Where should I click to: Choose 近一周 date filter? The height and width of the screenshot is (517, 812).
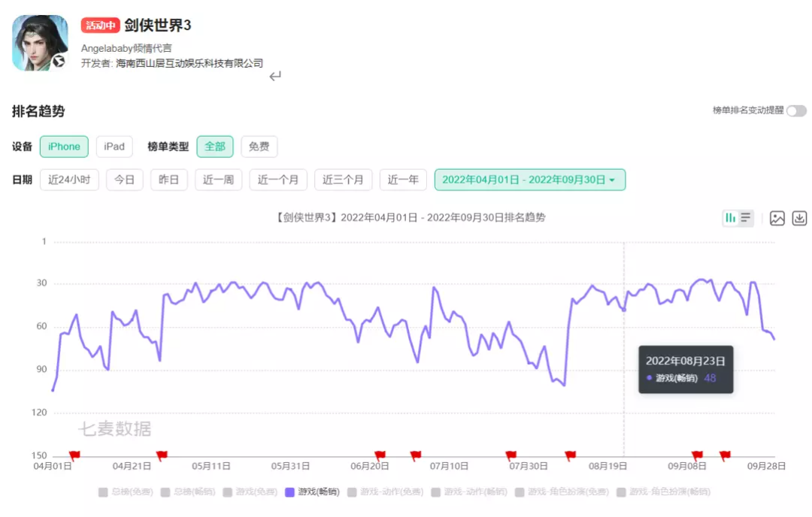click(218, 180)
